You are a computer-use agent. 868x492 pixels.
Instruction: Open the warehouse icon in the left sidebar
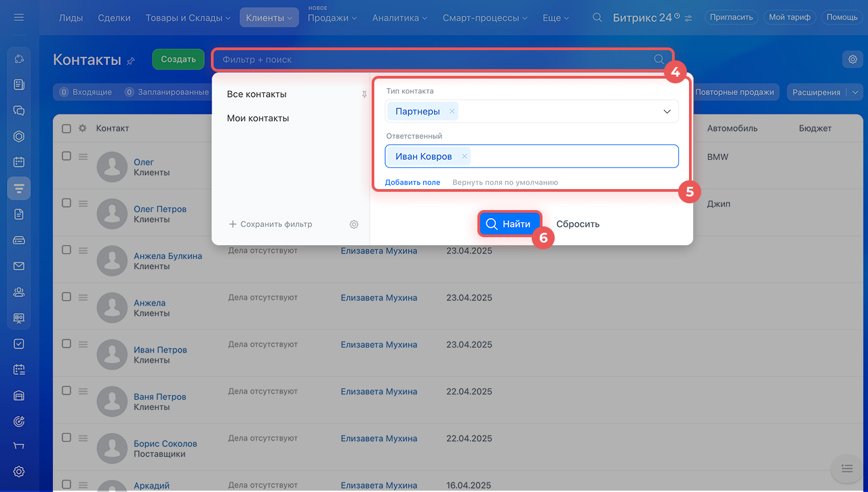tap(19, 396)
